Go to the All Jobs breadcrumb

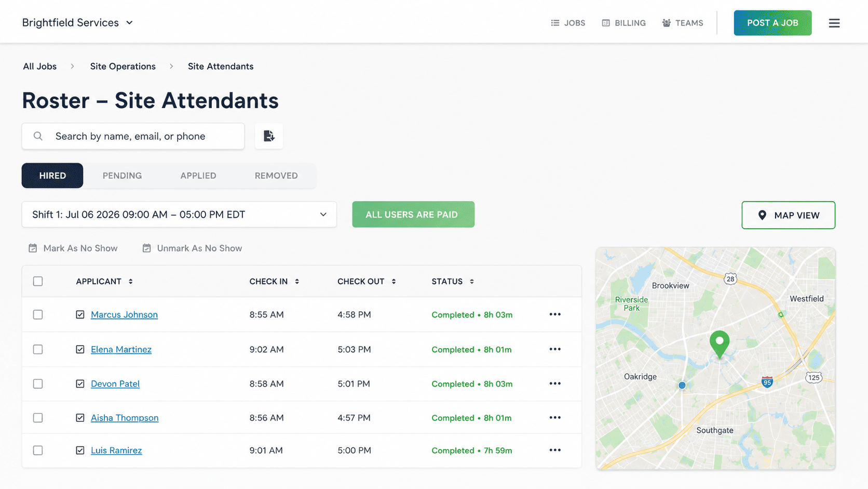pos(39,67)
